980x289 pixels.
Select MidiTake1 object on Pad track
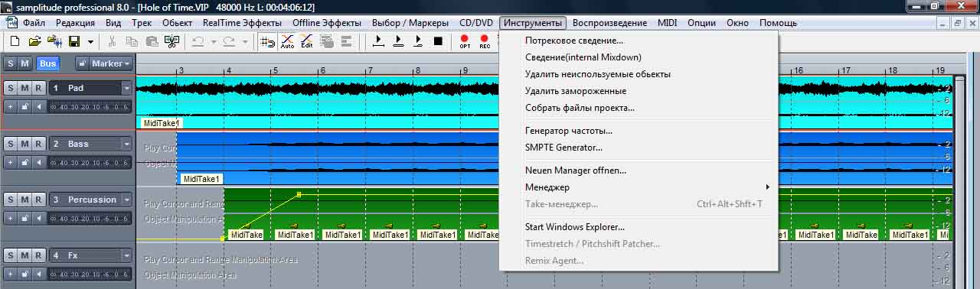pyautogui.click(x=161, y=123)
